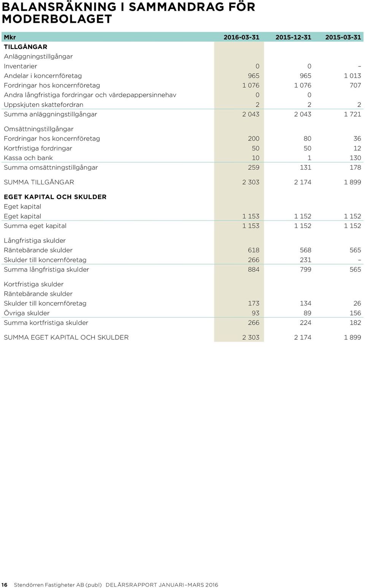Select the Mkr header label
Viewport: 365px width, 588px height.
point(10,37)
